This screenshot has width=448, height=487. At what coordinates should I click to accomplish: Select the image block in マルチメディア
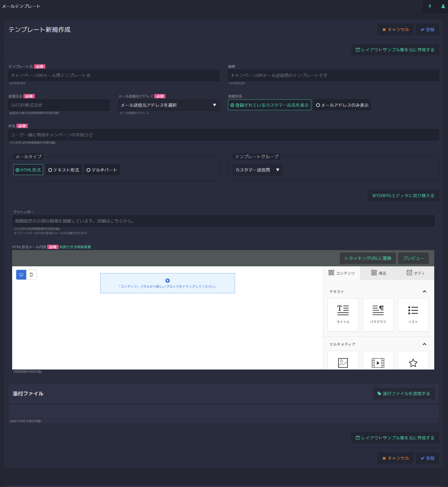tap(343, 362)
